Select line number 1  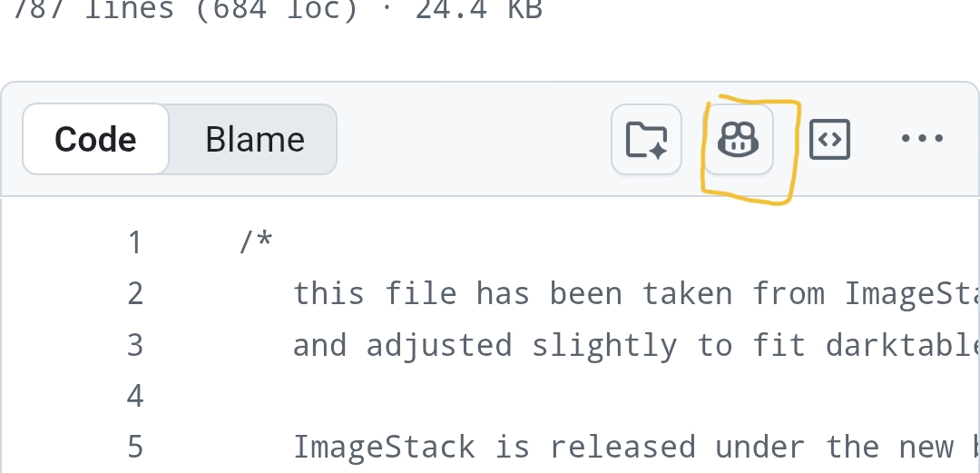(x=135, y=243)
